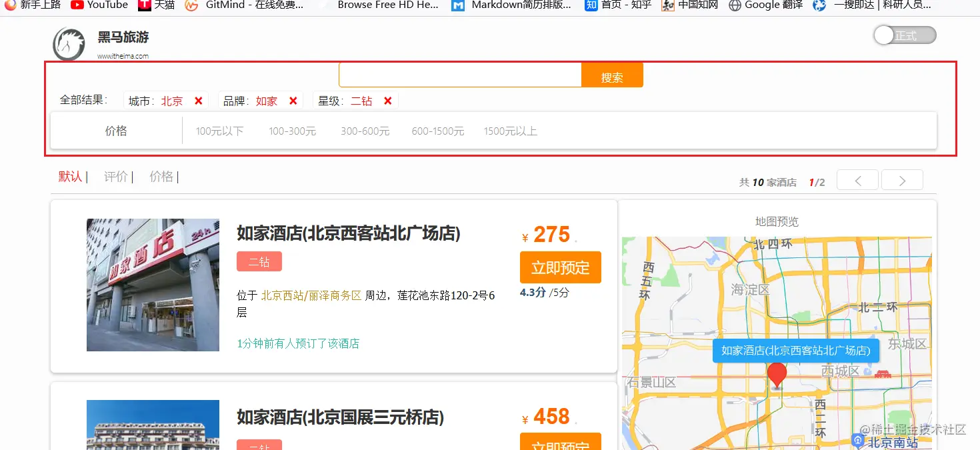Click hotel title 如家酒店(北京国展三元桥店)
Viewport: 980px width, 450px height.
(x=340, y=417)
